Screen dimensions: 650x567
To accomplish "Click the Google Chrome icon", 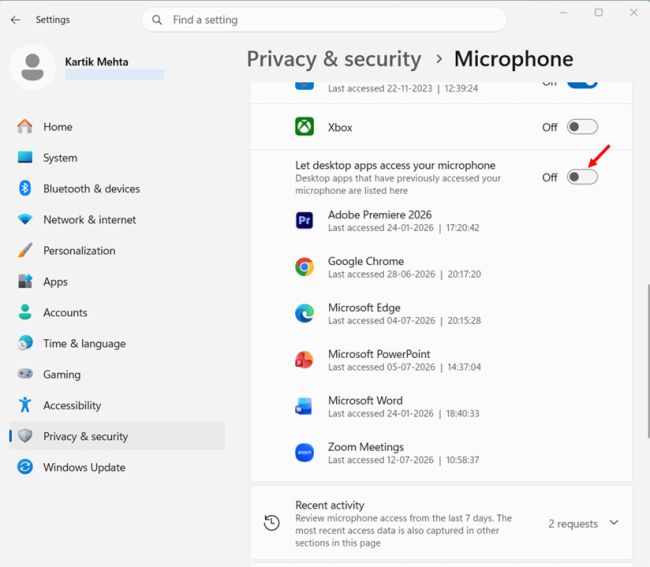I will tap(304, 267).
